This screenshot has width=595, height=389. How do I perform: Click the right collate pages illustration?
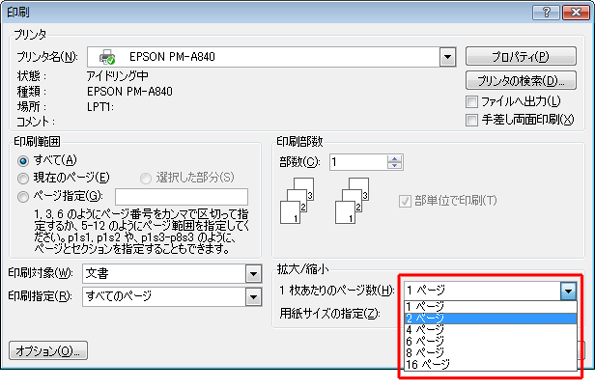(352, 200)
